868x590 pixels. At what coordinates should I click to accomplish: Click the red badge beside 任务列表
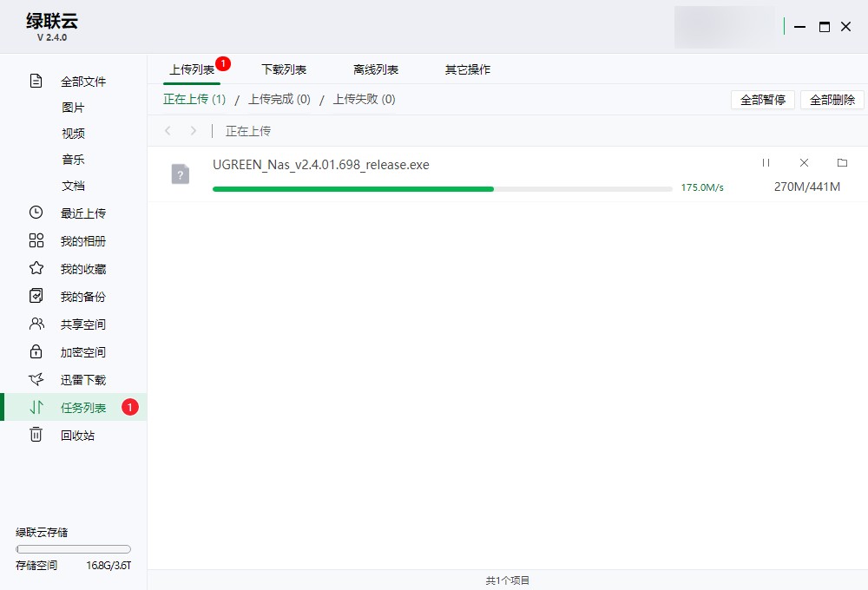pyautogui.click(x=130, y=407)
